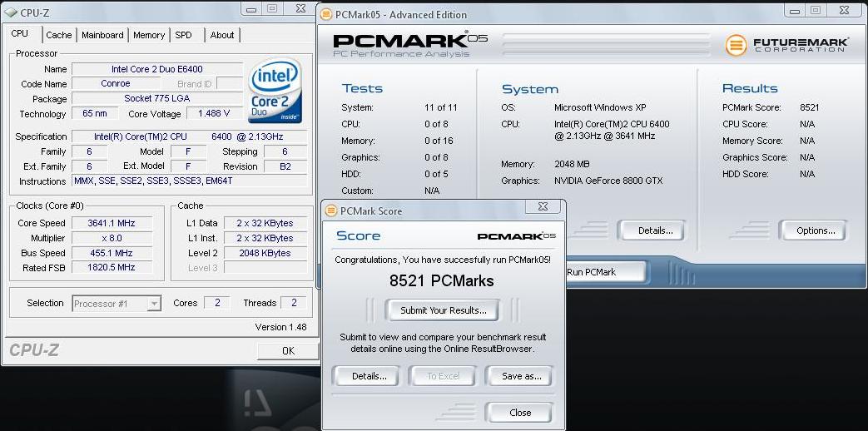Click the Code Name value Conroe
The height and width of the screenshot is (431, 868).
click(x=116, y=83)
